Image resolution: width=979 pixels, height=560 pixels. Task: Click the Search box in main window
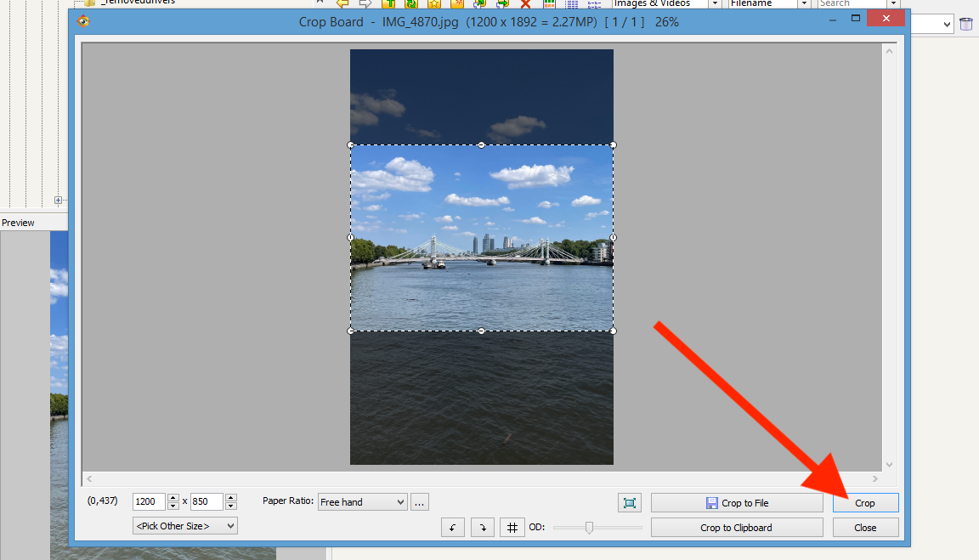(853, 3)
